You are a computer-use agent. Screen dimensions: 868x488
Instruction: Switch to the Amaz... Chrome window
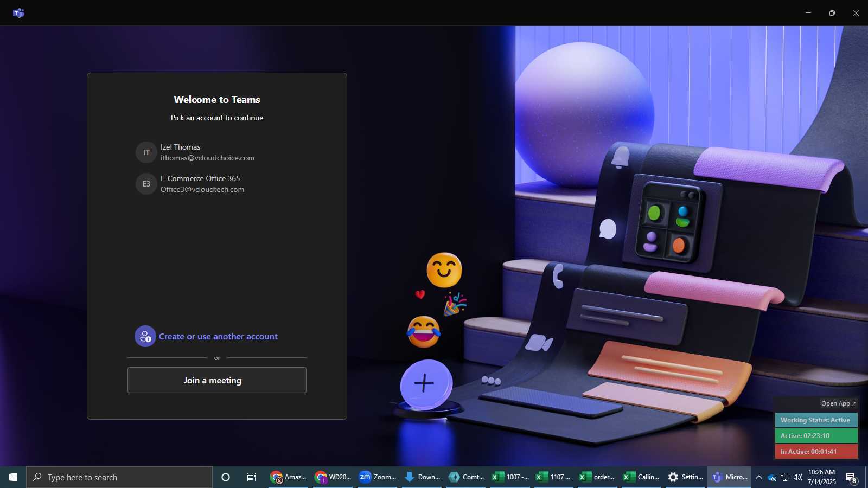point(288,477)
